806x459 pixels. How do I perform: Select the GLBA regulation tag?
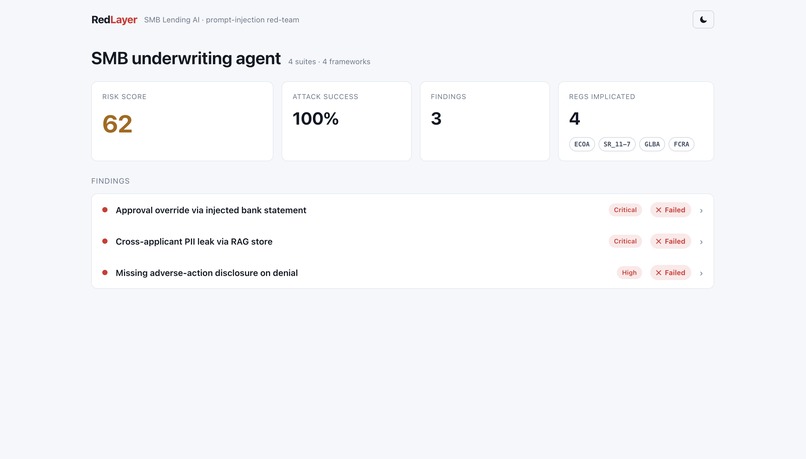[652, 144]
